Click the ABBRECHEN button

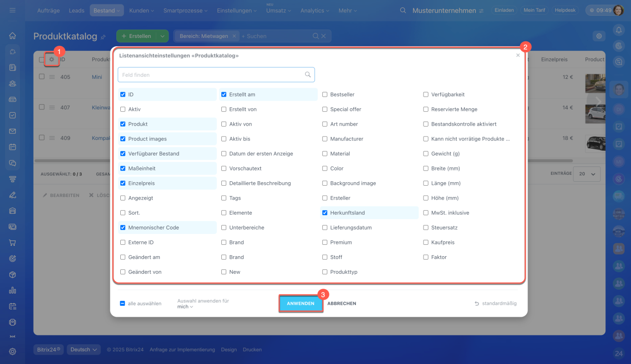click(342, 303)
